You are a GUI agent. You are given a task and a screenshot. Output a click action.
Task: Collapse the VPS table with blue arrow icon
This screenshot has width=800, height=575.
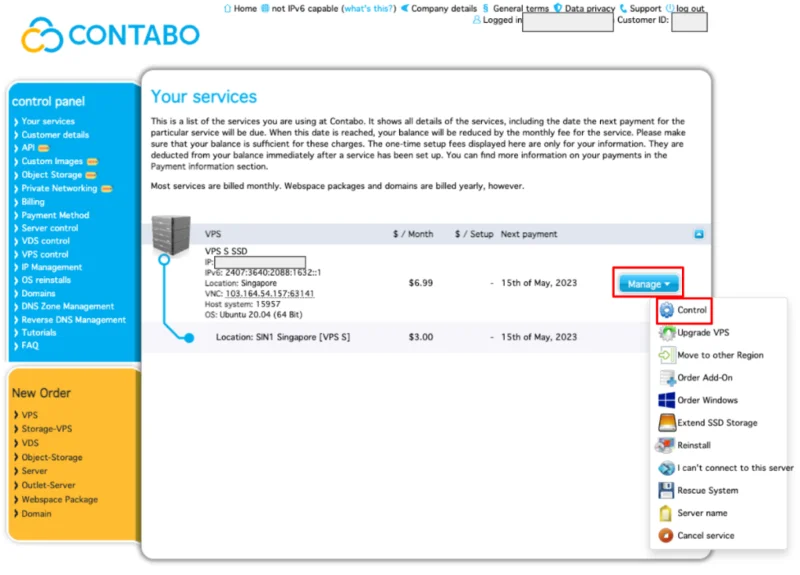point(698,234)
